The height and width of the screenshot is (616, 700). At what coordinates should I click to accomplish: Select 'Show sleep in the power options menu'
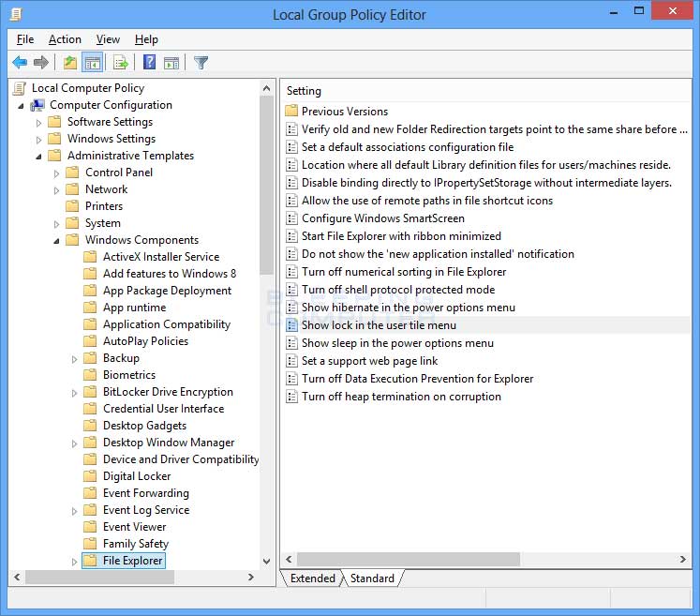coord(397,342)
